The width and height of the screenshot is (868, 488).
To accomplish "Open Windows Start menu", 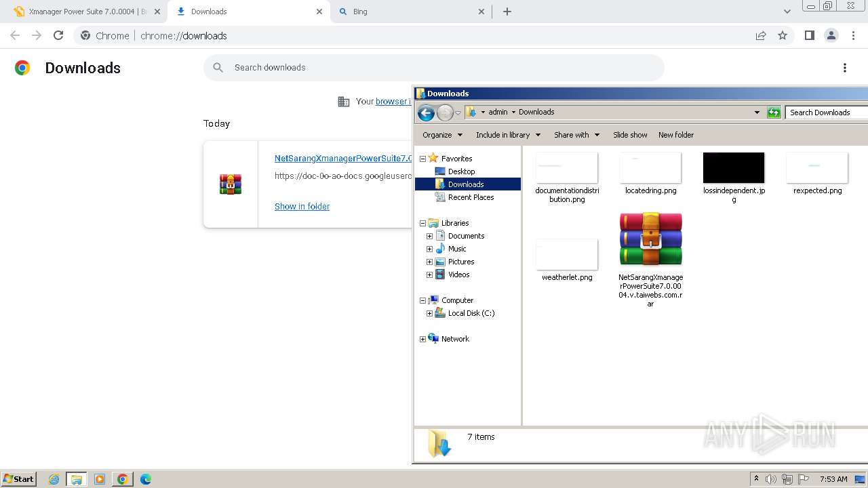I will click(x=19, y=479).
